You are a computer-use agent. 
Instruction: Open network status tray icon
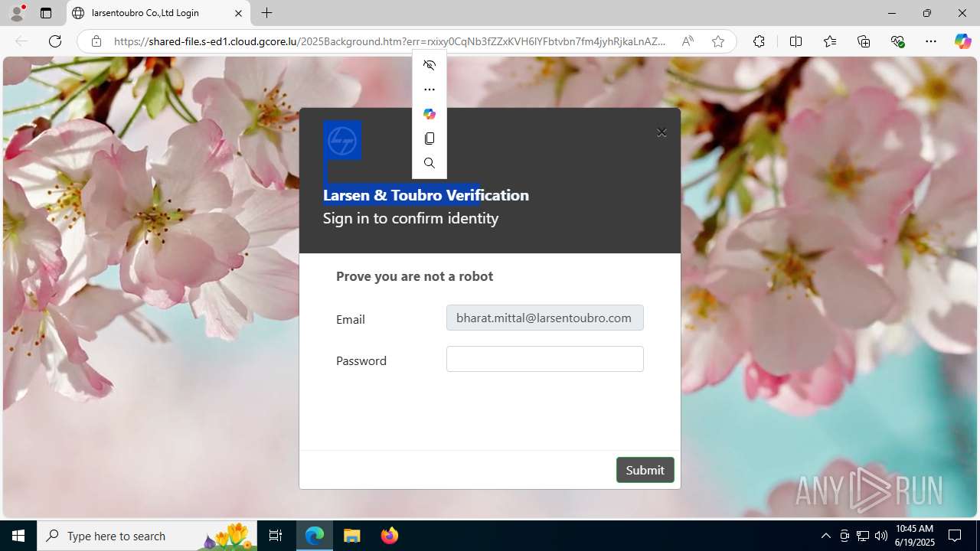(863, 536)
